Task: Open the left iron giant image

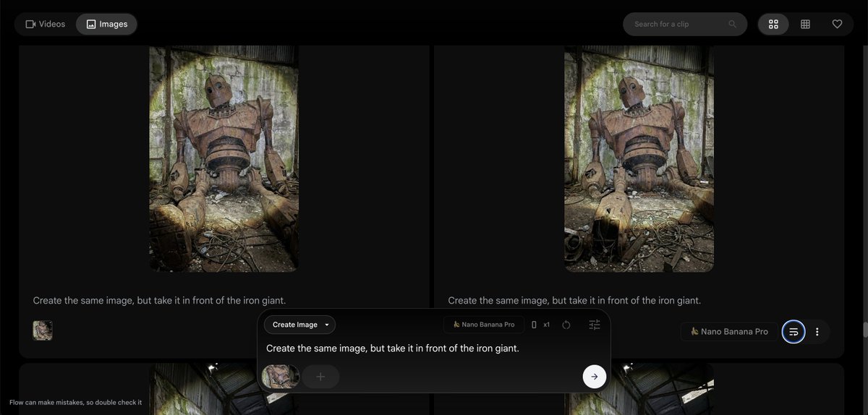Action: pyautogui.click(x=224, y=158)
